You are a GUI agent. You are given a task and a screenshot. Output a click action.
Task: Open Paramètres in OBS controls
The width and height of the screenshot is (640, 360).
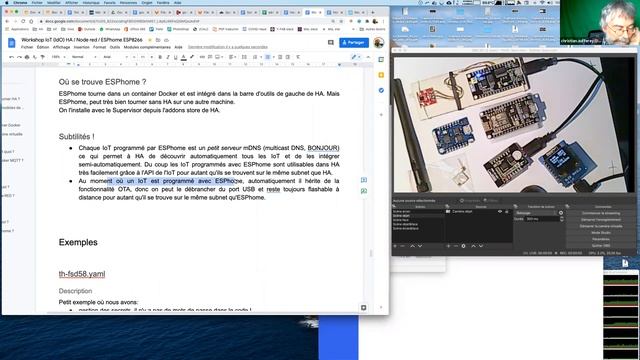[601, 239]
